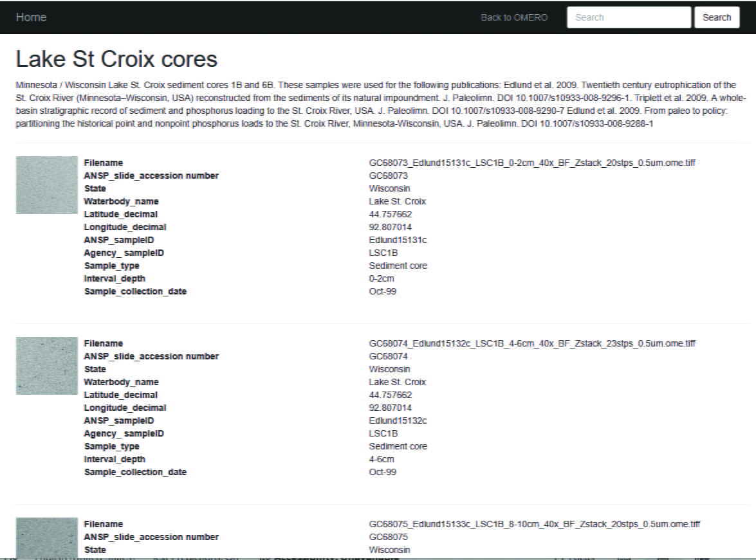Viewport: 756px width, 560px height.
Task: Open the GC68074 slide thumbnail
Action: tap(47, 366)
